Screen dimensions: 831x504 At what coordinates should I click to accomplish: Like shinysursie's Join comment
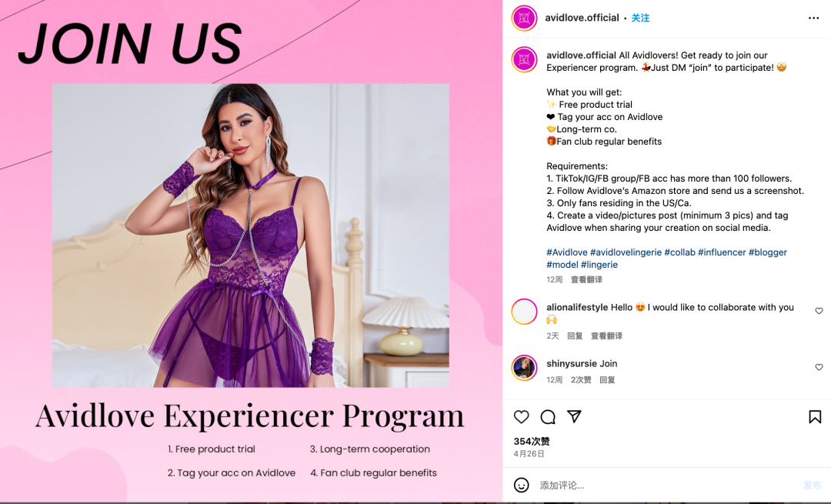click(x=819, y=367)
